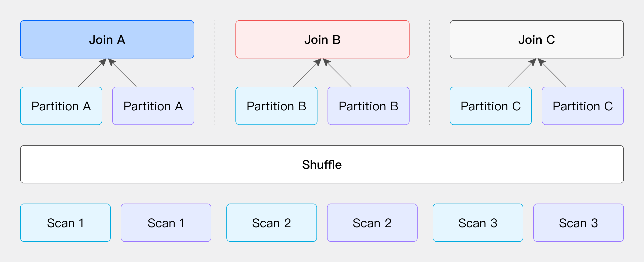Click arrow from cyan Partition A to Join A
The image size is (644, 262).
click(91, 74)
